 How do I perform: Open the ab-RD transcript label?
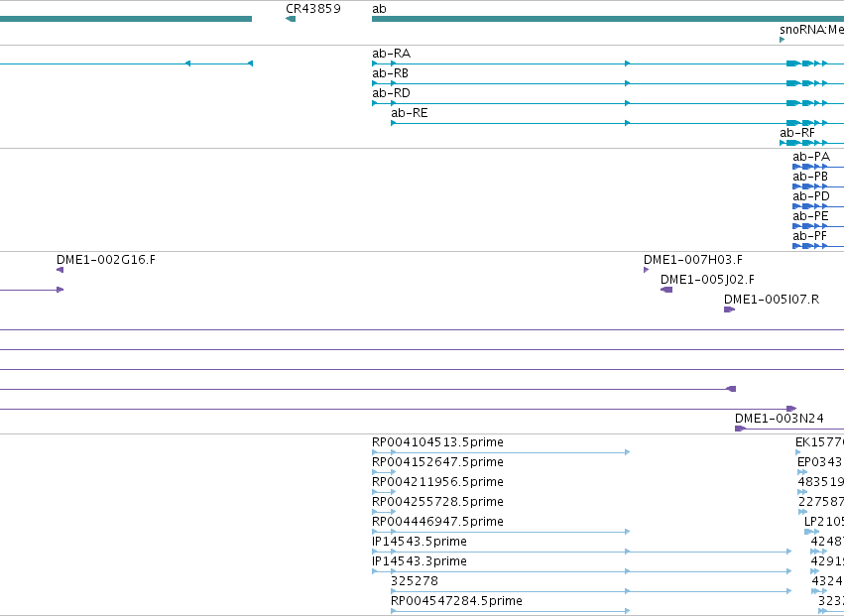(x=392, y=93)
